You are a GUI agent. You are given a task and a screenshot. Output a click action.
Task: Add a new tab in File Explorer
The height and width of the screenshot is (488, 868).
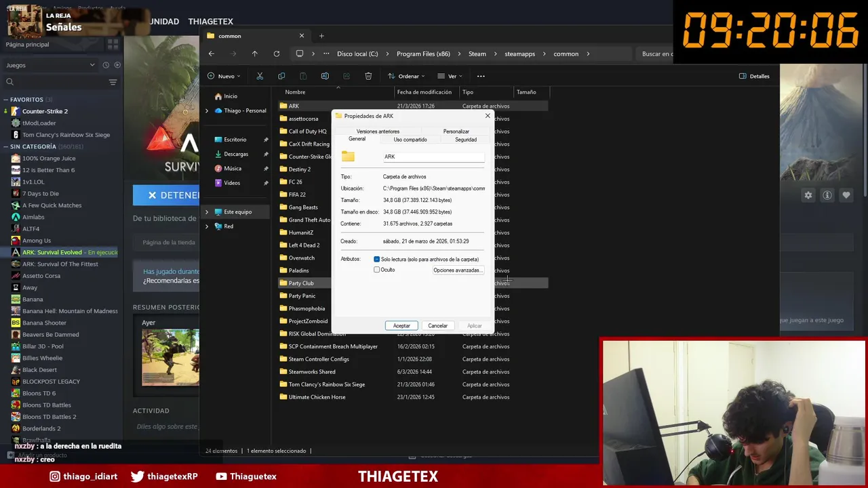point(321,36)
